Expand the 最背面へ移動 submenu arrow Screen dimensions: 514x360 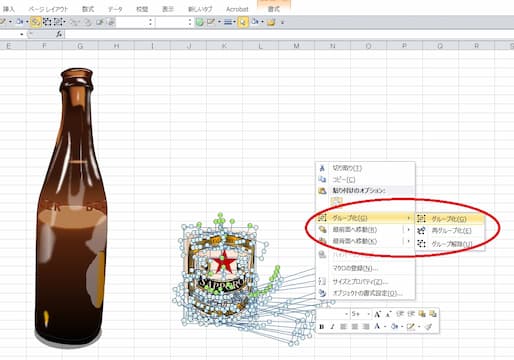[408, 241]
